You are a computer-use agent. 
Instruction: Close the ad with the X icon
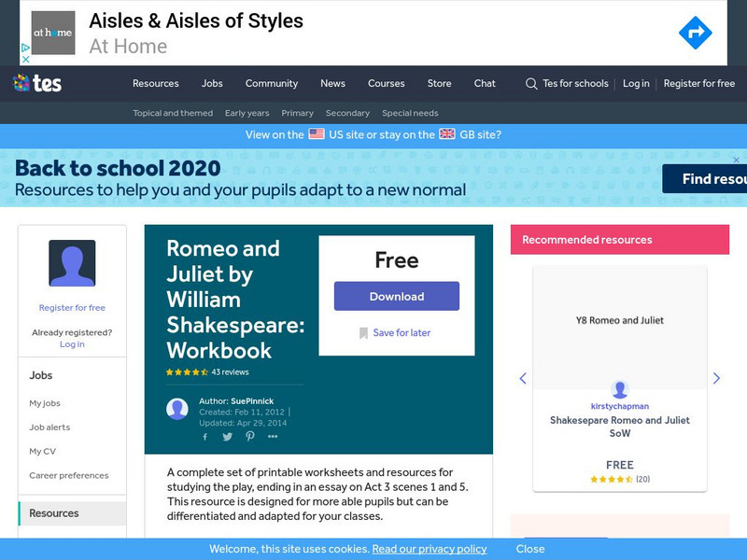(26, 59)
